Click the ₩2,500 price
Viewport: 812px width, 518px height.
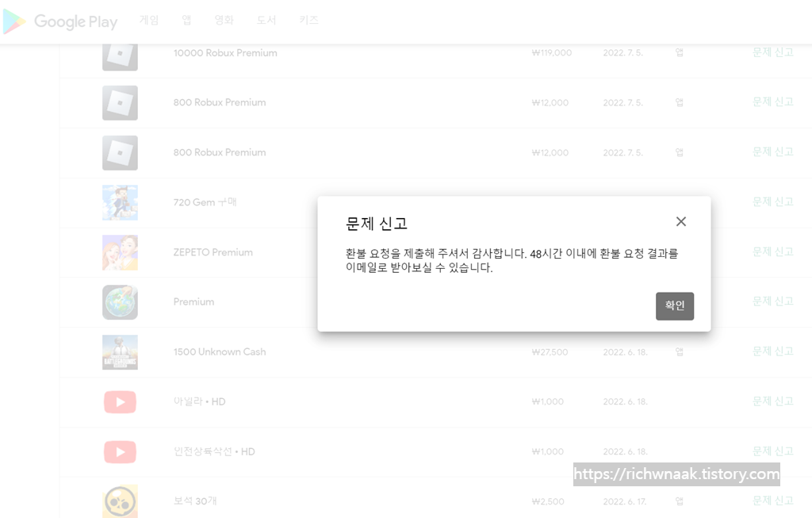[x=548, y=501]
